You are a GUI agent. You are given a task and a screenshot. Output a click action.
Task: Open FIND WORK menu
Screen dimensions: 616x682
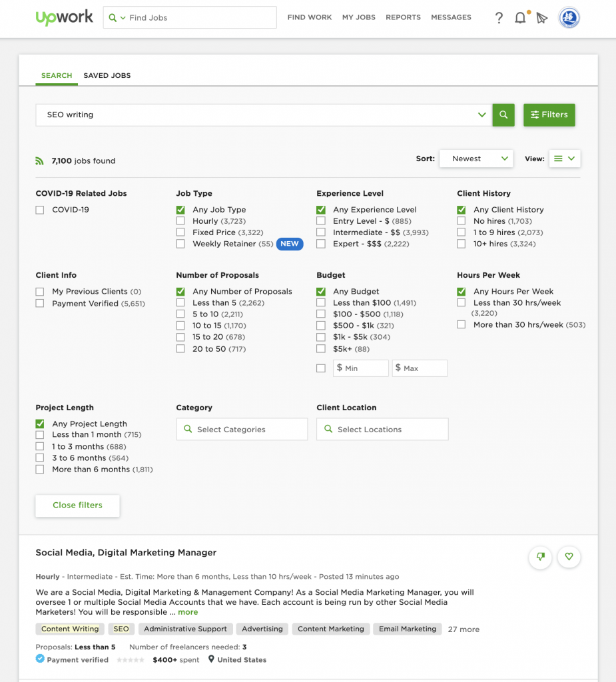coord(310,17)
